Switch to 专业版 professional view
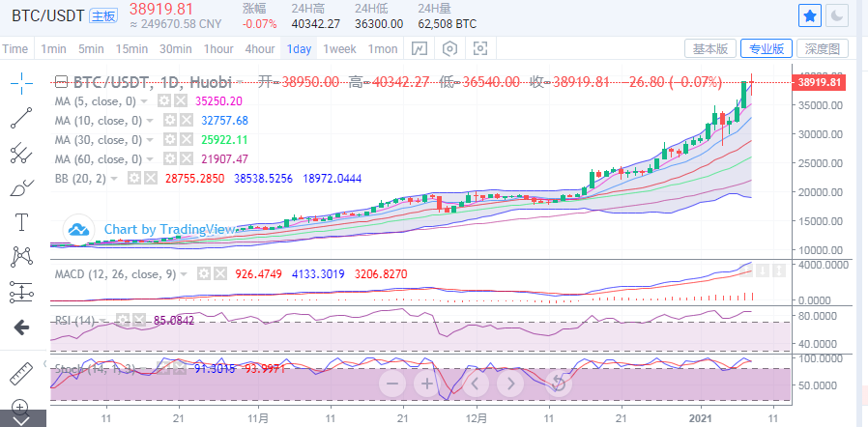This screenshot has width=868, height=427. pyautogui.click(x=767, y=48)
